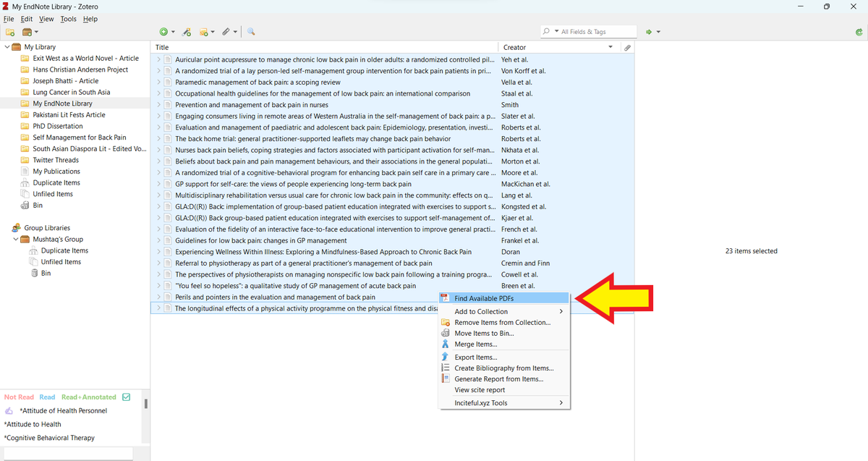The image size is (868, 461).
Task: Expand the Paramedic management of back pain item
Action: pos(158,82)
